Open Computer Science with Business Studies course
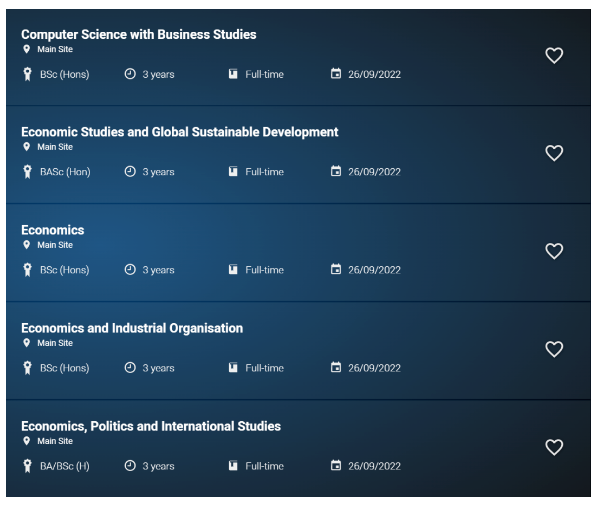The height and width of the screenshot is (508, 601). (x=139, y=34)
